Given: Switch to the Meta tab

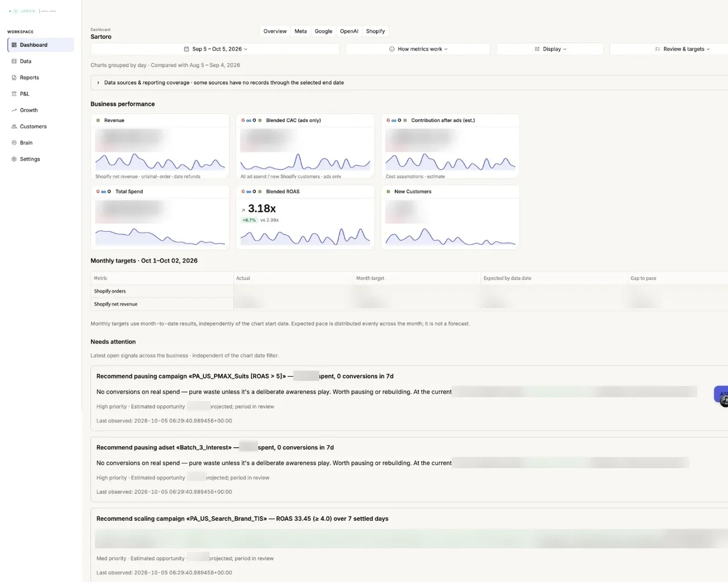Looking at the screenshot, I should point(300,31).
